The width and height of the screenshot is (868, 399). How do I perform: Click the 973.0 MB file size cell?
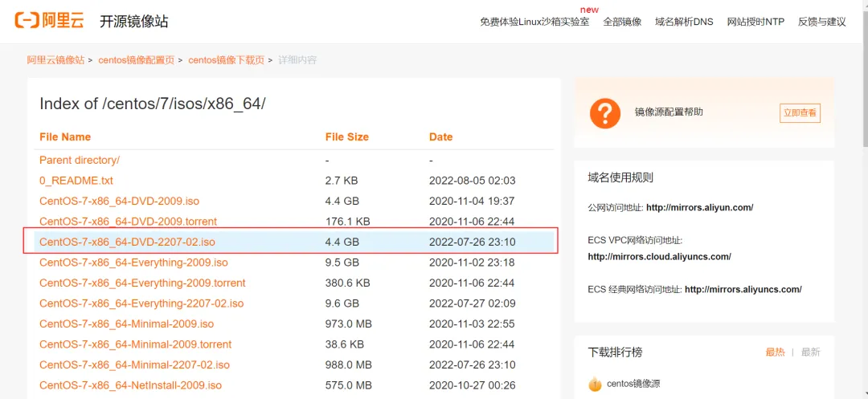(x=349, y=324)
